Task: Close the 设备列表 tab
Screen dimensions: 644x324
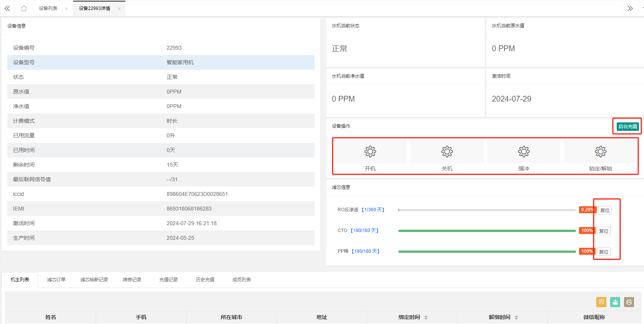Action: click(67, 8)
